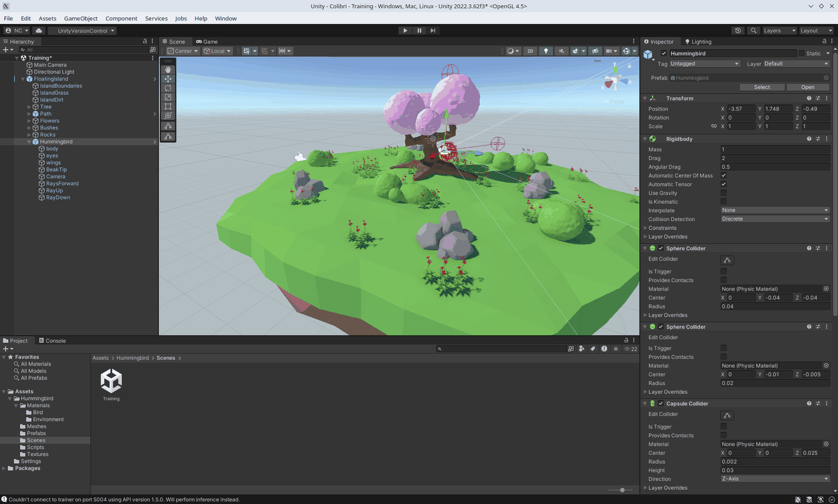
Task: Click the Rigidbody Mass input field
Action: 775,149
